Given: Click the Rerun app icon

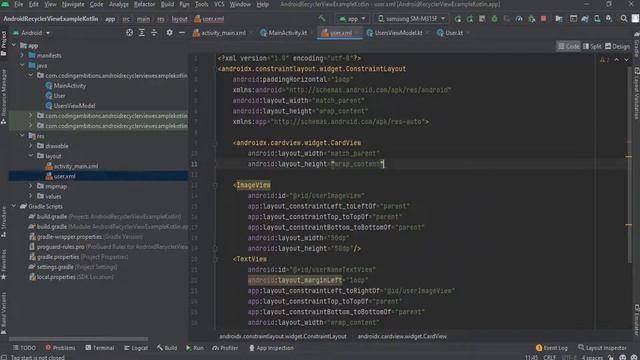Looking at the screenshot, I should pos(458,19).
